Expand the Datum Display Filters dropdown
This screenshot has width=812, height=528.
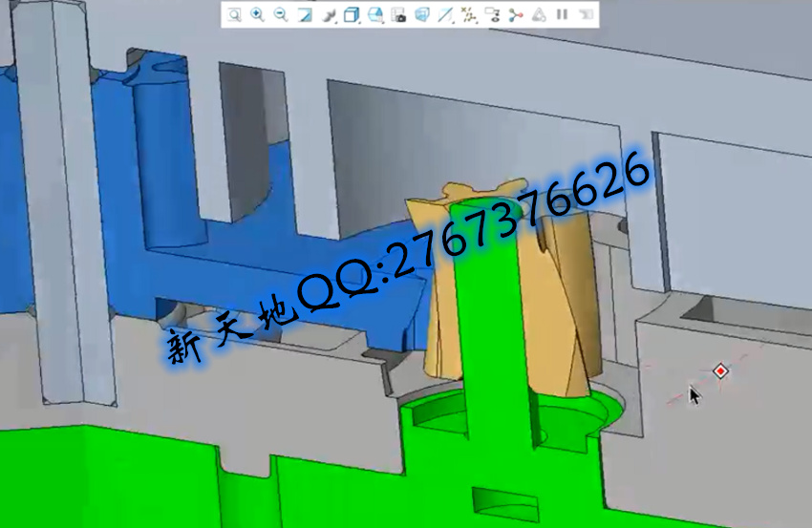click(x=445, y=14)
